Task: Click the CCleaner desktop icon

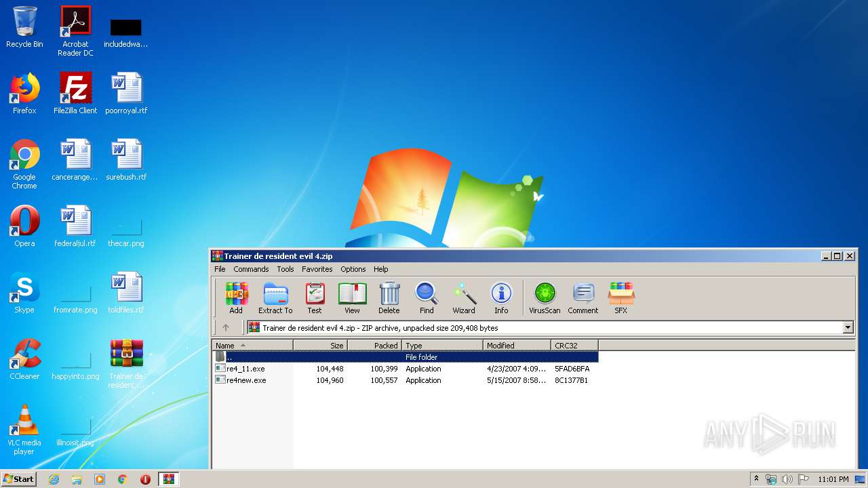Action: (24, 359)
